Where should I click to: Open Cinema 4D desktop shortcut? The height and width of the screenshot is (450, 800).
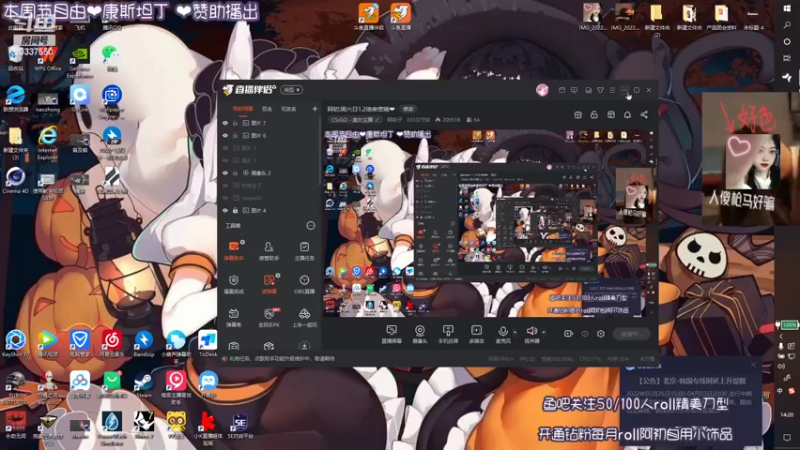(15, 180)
